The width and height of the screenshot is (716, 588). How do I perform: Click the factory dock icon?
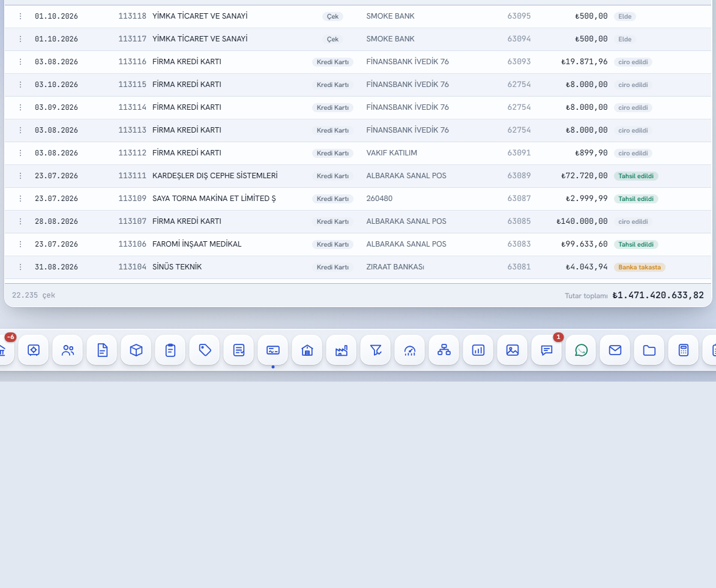pos(341,350)
